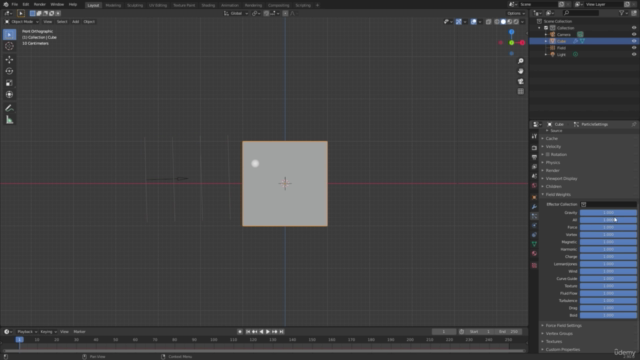Click the play animation button
The height and width of the screenshot is (360, 640).
point(268,332)
